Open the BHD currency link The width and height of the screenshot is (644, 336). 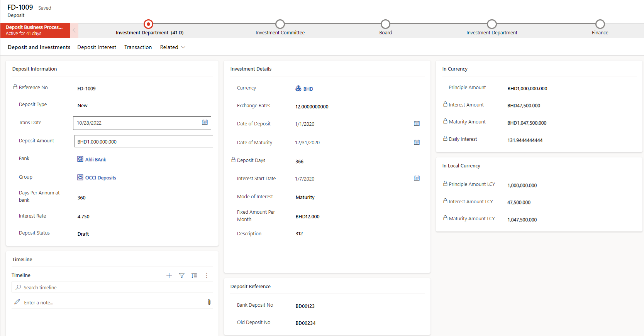pyautogui.click(x=308, y=89)
